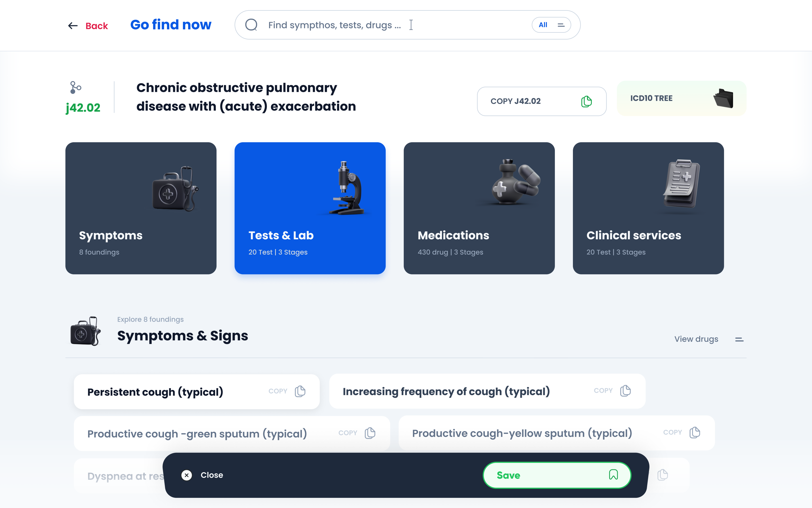812x508 pixels.
Task: Click the Explore 8 foundings text
Action: click(x=150, y=319)
